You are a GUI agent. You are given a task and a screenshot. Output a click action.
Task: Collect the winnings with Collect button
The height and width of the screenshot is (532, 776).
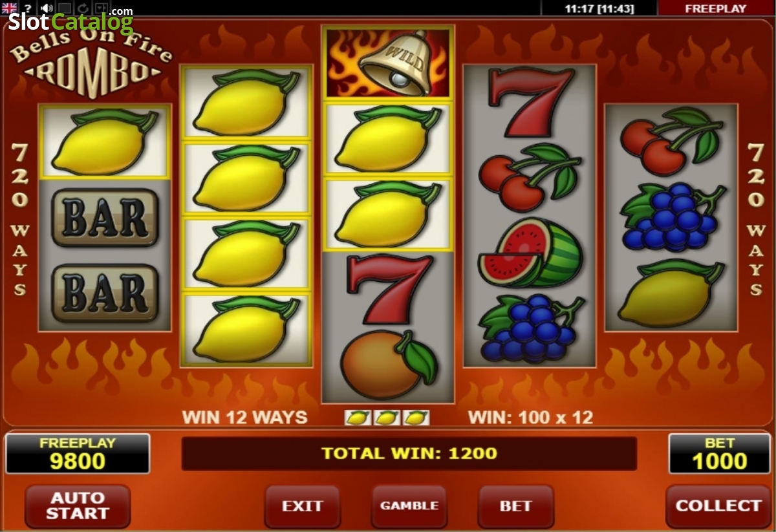(718, 505)
